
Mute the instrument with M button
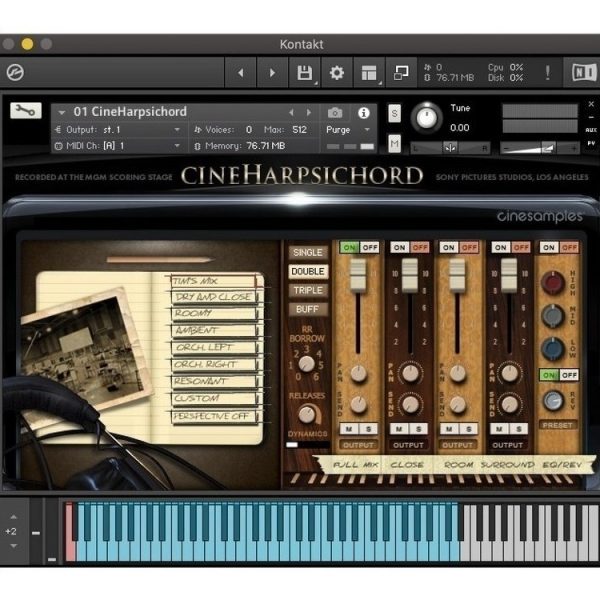(395, 144)
